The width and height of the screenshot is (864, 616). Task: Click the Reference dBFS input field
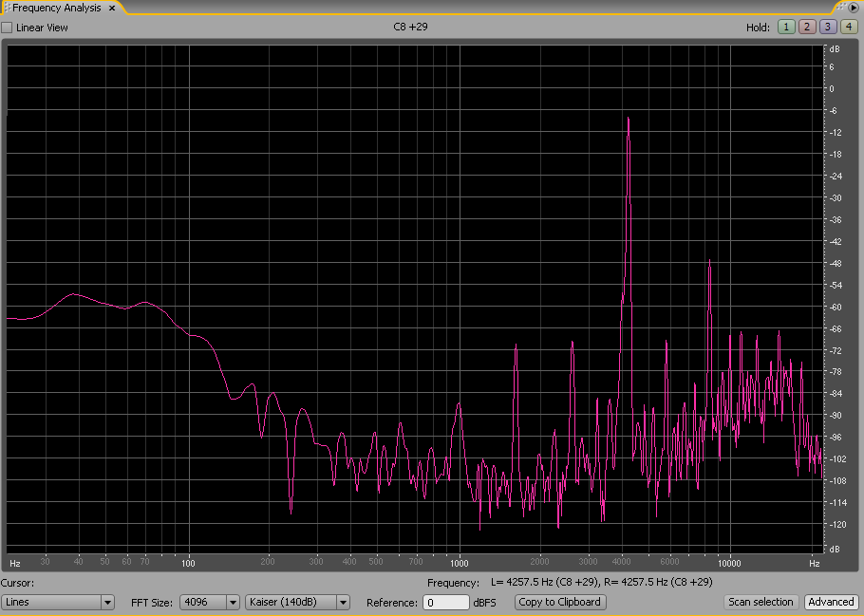click(x=446, y=603)
